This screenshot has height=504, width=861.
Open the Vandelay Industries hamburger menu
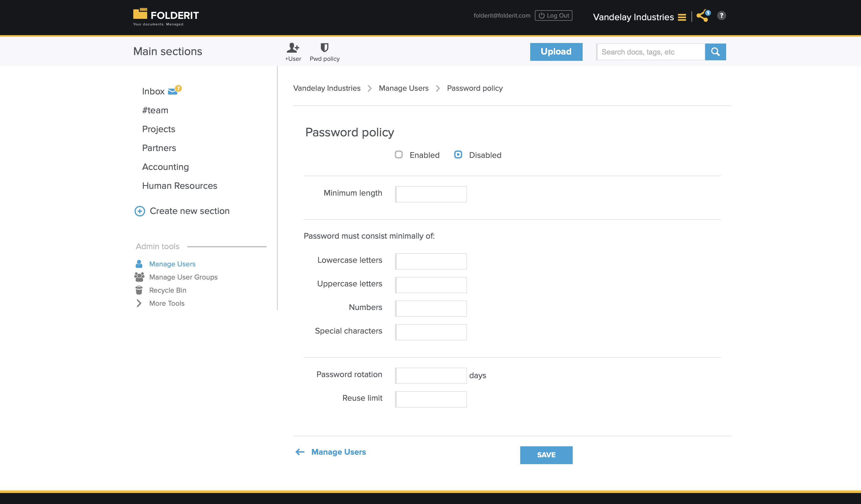(682, 17)
